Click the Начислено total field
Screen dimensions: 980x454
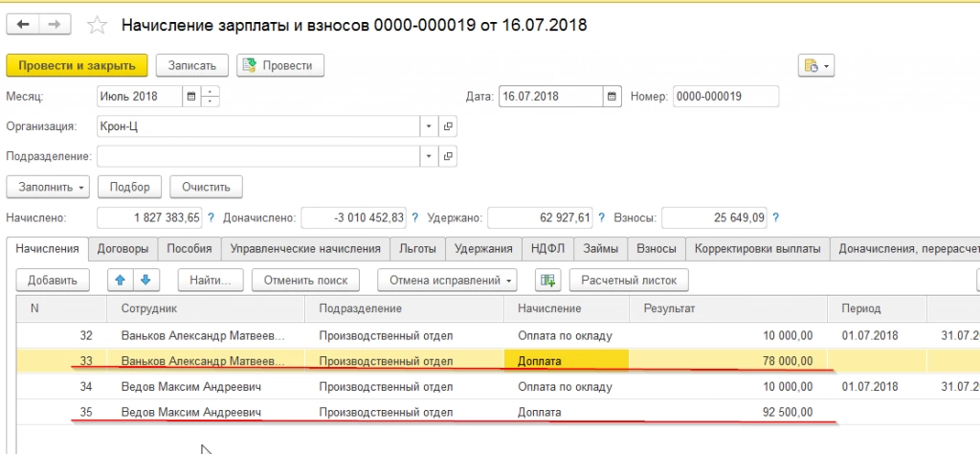point(150,217)
